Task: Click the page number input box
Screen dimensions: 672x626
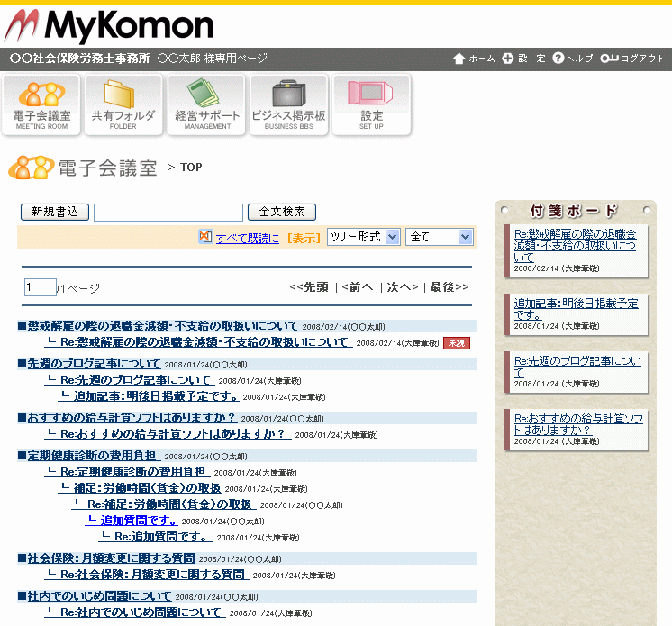Action: (x=40, y=287)
